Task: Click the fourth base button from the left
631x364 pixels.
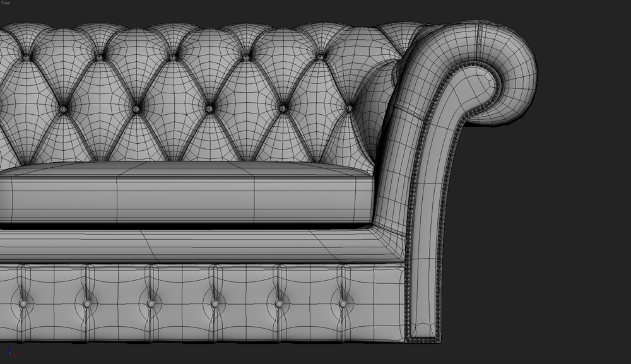Action: pyautogui.click(x=215, y=303)
